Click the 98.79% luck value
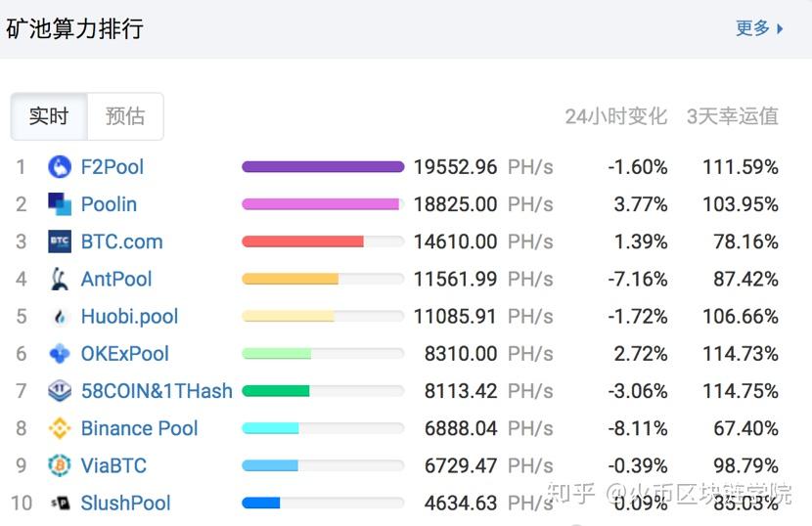This screenshot has width=812, height=526. pos(746,465)
